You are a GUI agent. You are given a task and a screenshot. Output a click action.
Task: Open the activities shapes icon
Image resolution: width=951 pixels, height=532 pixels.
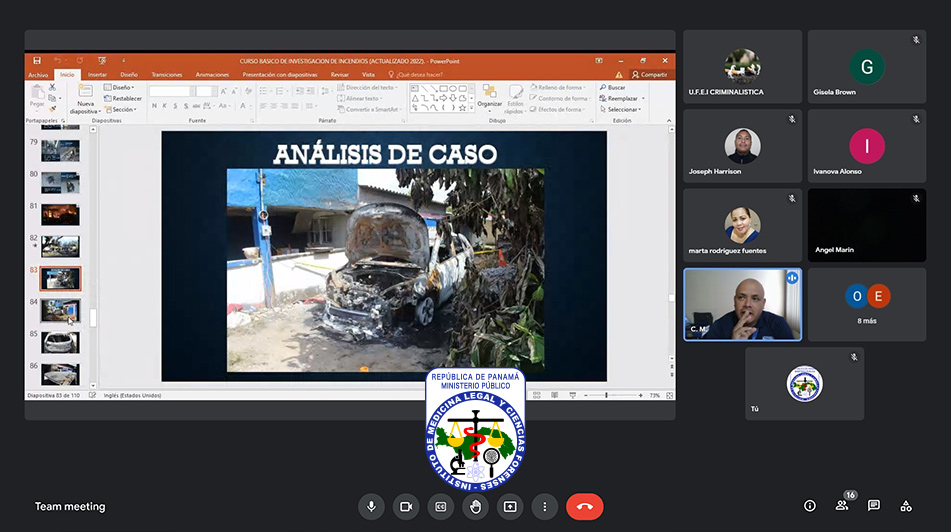(x=906, y=506)
